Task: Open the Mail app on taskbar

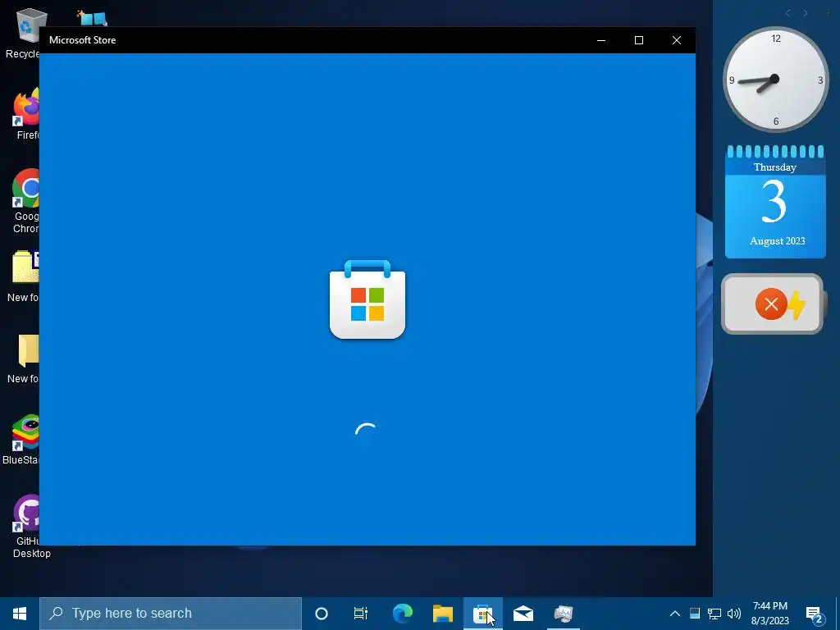Action: tap(523, 614)
